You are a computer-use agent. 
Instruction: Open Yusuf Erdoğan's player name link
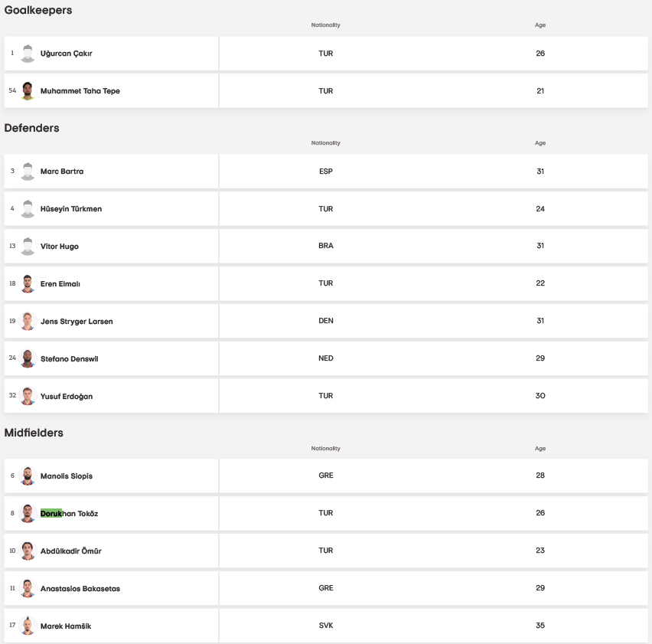click(x=67, y=397)
